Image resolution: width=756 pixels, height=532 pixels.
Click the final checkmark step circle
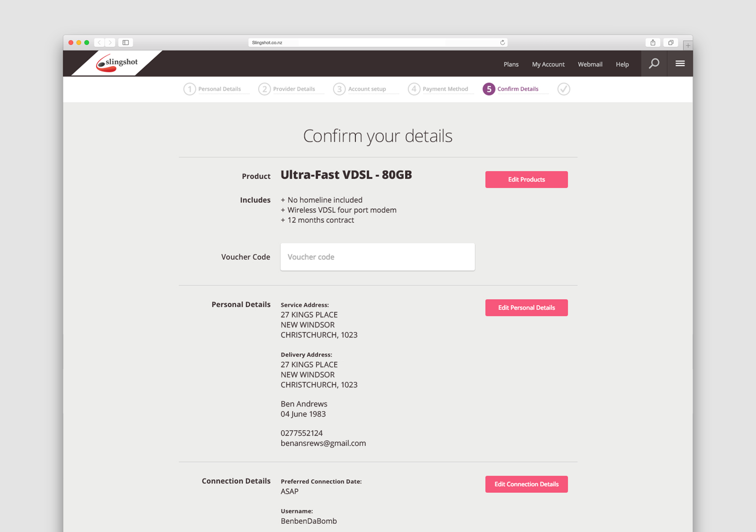564,89
